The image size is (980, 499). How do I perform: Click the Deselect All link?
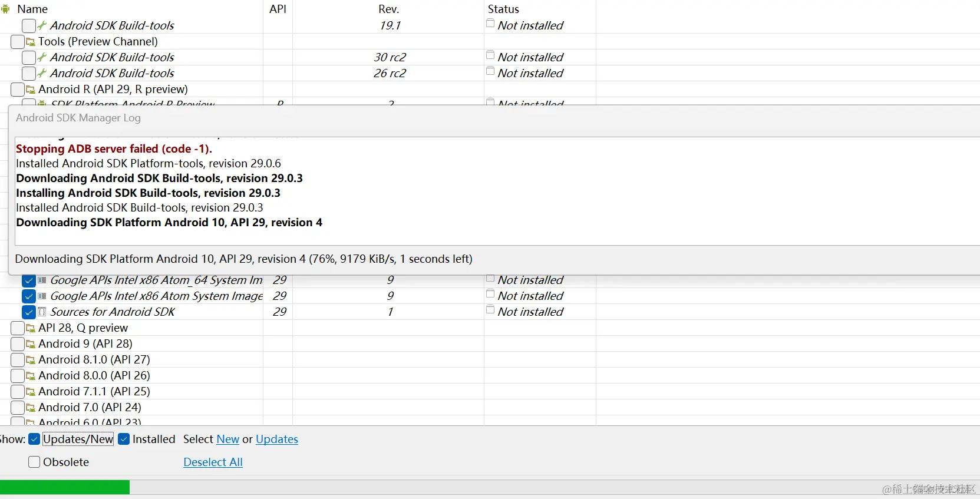(213, 462)
